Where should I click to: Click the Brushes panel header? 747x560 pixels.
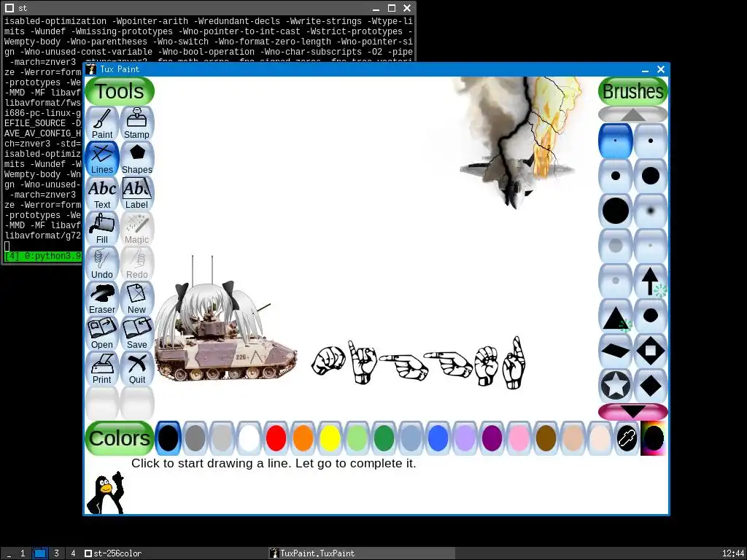(632, 91)
